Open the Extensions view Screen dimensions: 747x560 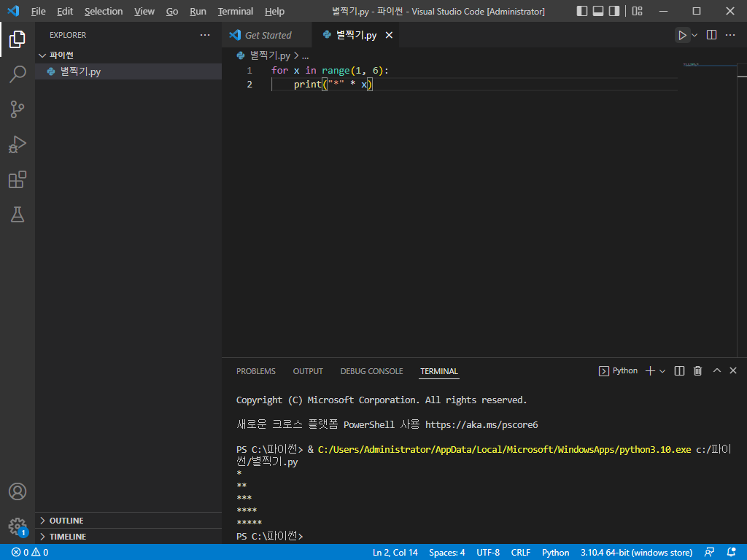[x=18, y=179]
